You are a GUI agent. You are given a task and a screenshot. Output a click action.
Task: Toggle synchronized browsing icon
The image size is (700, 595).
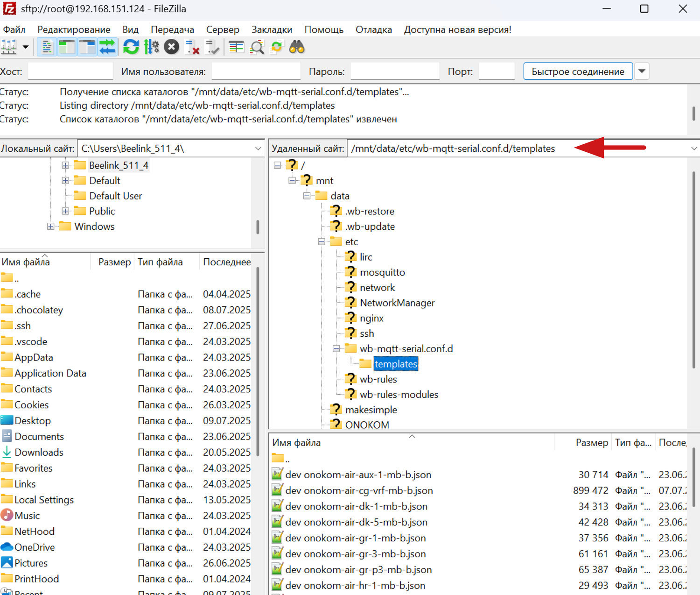click(x=277, y=47)
